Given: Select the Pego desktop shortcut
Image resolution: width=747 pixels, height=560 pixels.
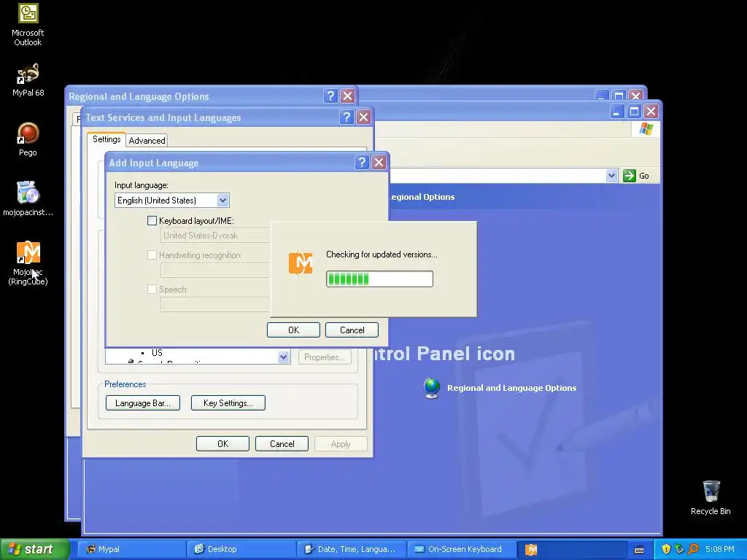Looking at the screenshot, I should [28, 139].
